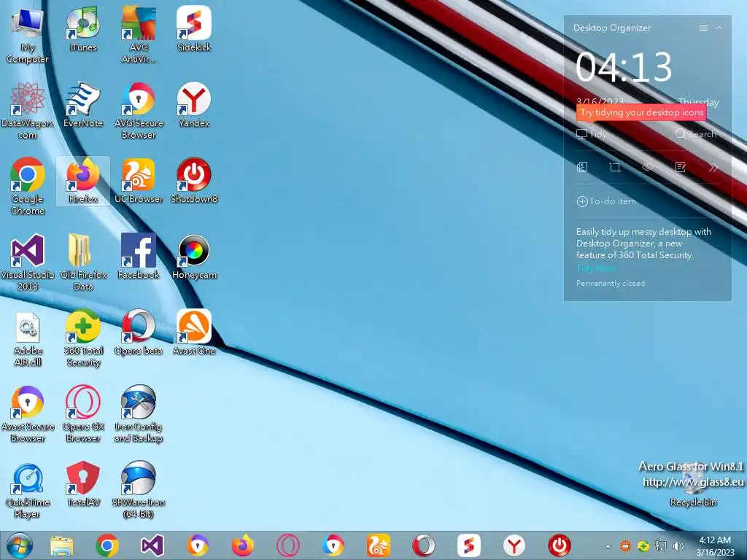Image resolution: width=747 pixels, height=560 pixels.
Task: Click Search in Desktop Organizer
Action: pyautogui.click(x=696, y=134)
